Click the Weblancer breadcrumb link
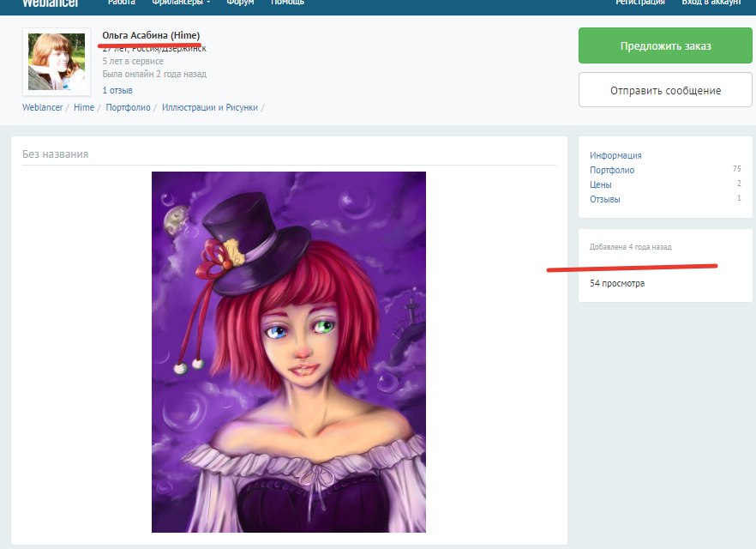This screenshot has width=756, height=549. pyautogui.click(x=43, y=107)
